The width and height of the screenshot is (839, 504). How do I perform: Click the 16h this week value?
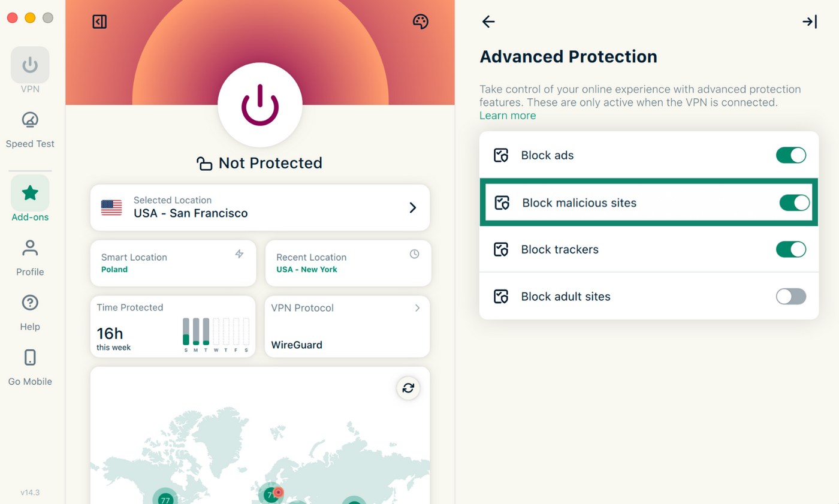pos(114,338)
